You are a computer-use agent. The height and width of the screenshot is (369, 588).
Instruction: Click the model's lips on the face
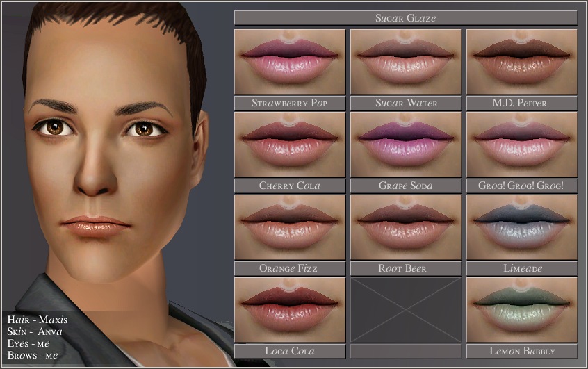(x=96, y=226)
